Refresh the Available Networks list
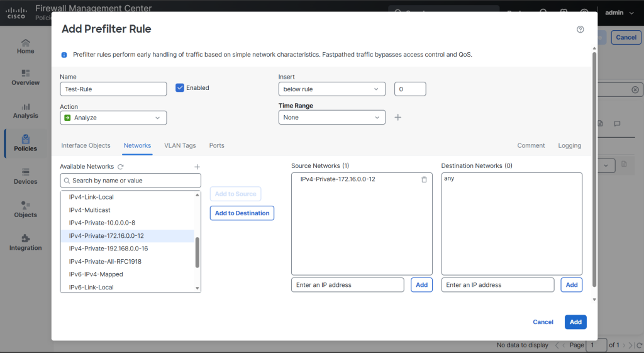This screenshot has height=353, width=644. click(x=120, y=167)
